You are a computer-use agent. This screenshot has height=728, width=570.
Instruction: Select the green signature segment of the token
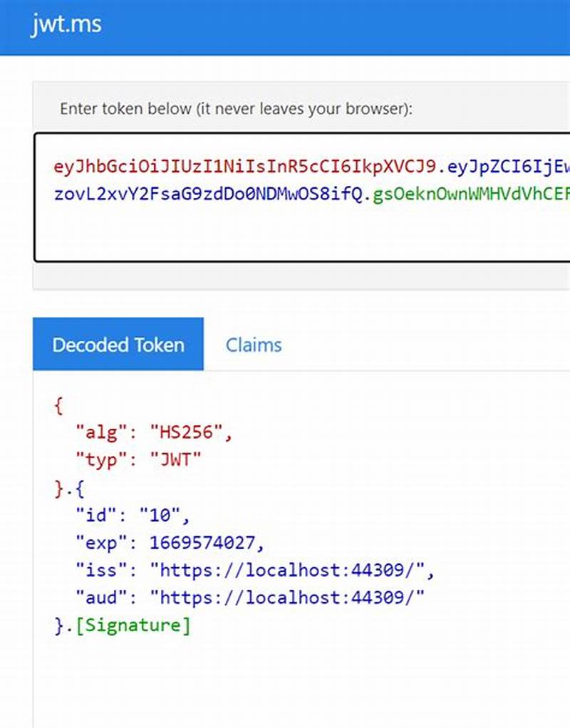463,194
